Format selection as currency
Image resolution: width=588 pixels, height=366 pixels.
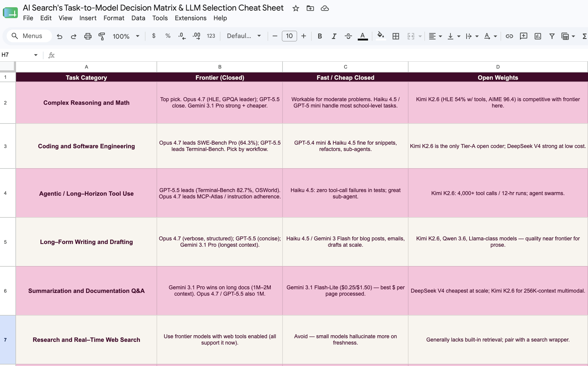pyautogui.click(x=154, y=36)
